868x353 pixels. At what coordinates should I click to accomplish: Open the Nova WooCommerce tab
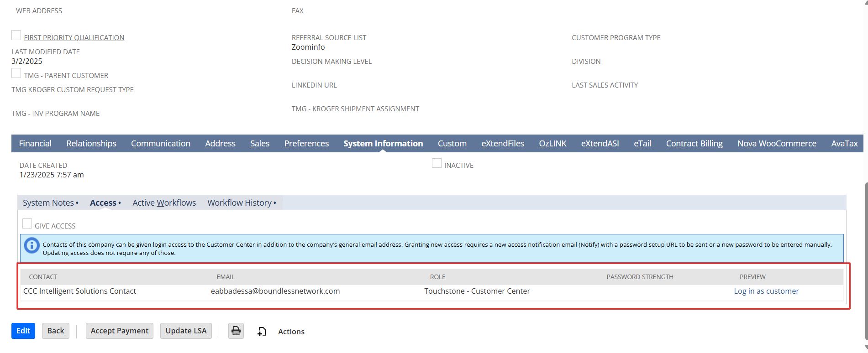(x=777, y=144)
